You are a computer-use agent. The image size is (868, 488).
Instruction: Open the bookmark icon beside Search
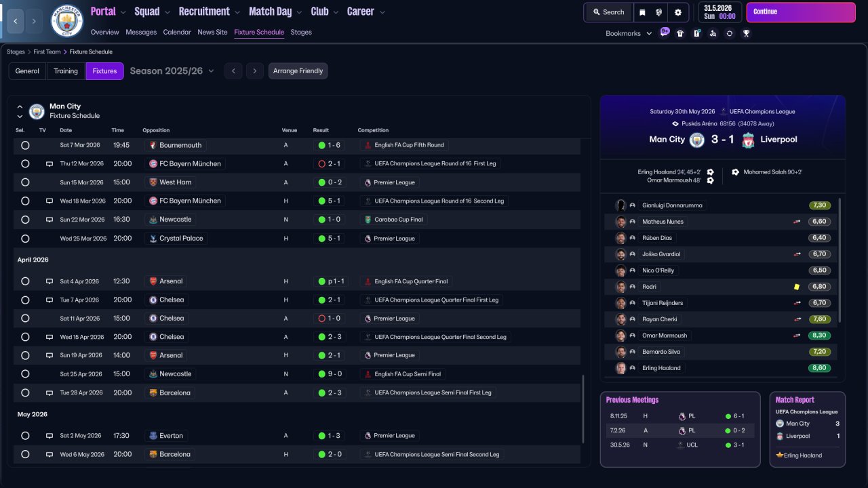[642, 12]
